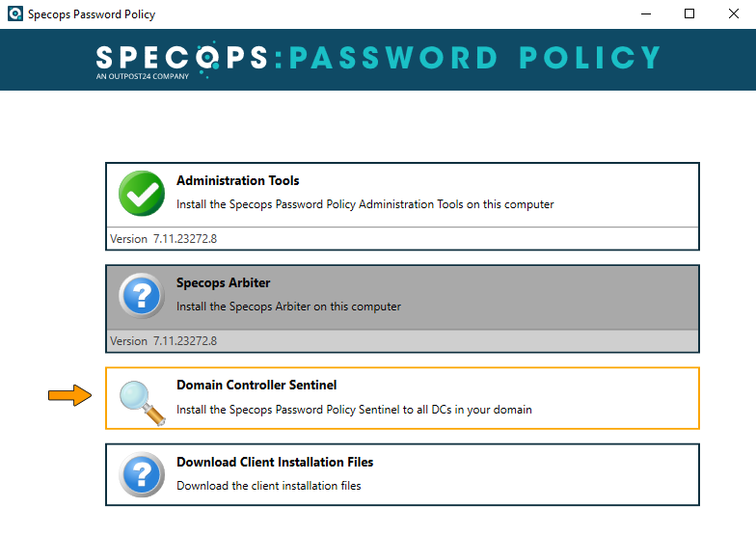Minimize the Specops Password Policy window
756x534 pixels.
(644, 14)
